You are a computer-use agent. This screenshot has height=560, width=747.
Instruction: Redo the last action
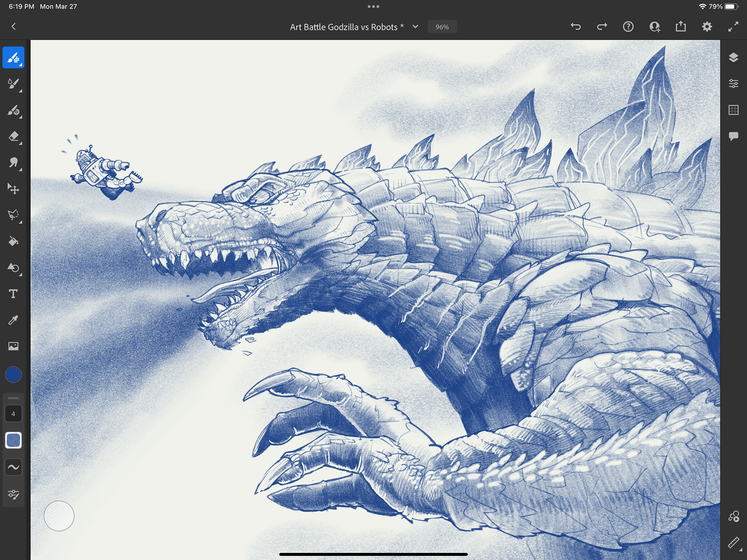[602, 26]
